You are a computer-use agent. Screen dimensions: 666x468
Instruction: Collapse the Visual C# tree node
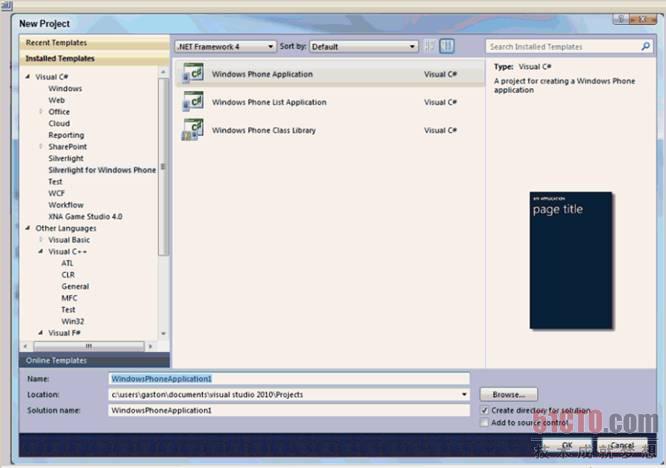[x=28, y=77]
